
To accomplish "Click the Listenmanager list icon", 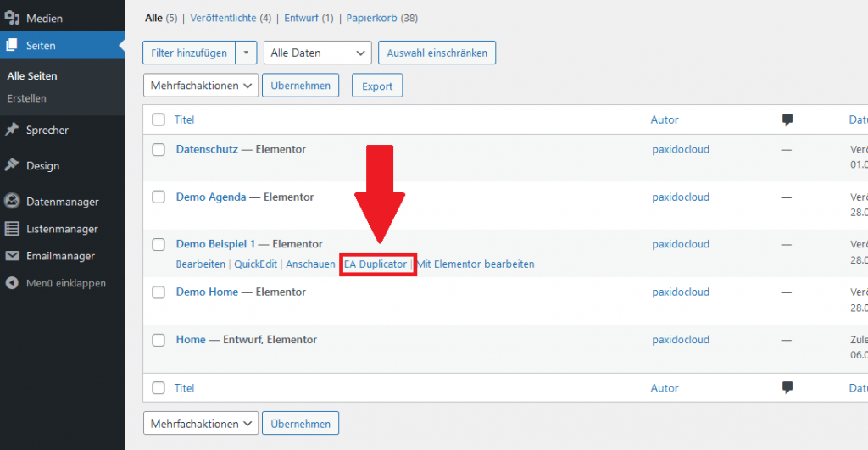I will click(12, 229).
